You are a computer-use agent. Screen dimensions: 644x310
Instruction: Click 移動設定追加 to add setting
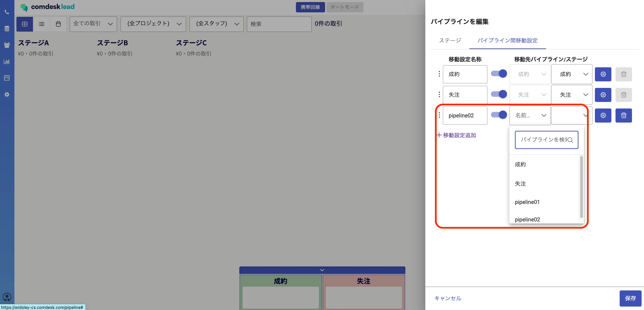[457, 135]
